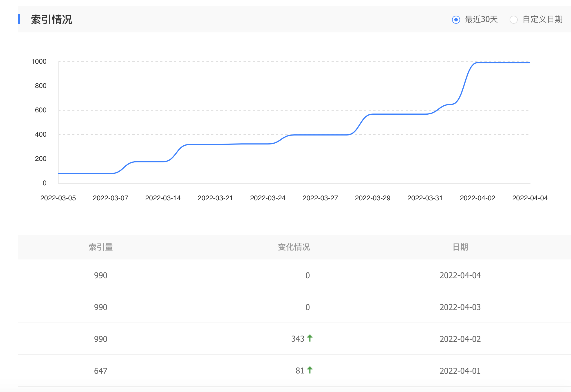Select the 最近30天 radio button

point(456,20)
